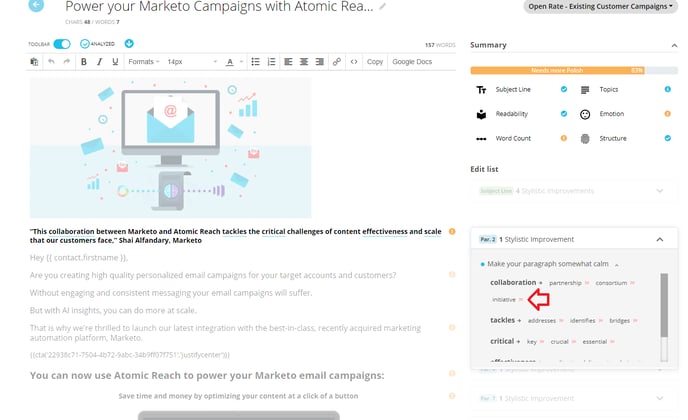The height and width of the screenshot is (420, 688).
Task: Select the email illustration image
Action: [x=171, y=148]
